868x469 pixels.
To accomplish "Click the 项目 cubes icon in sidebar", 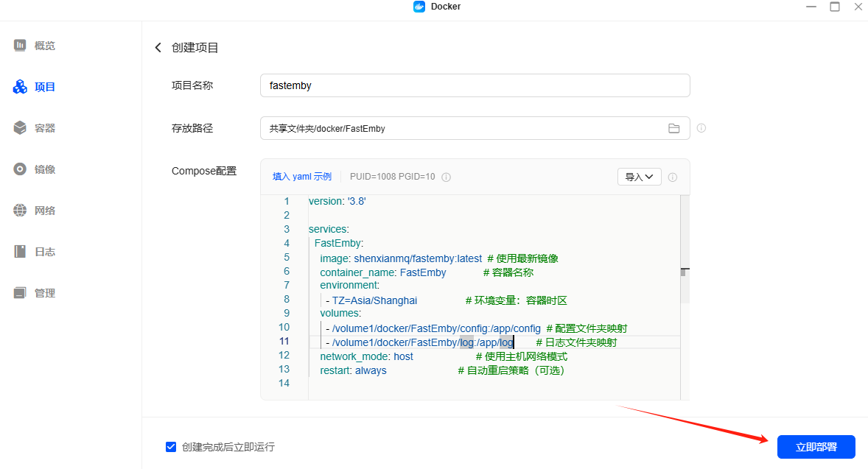I will point(20,87).
